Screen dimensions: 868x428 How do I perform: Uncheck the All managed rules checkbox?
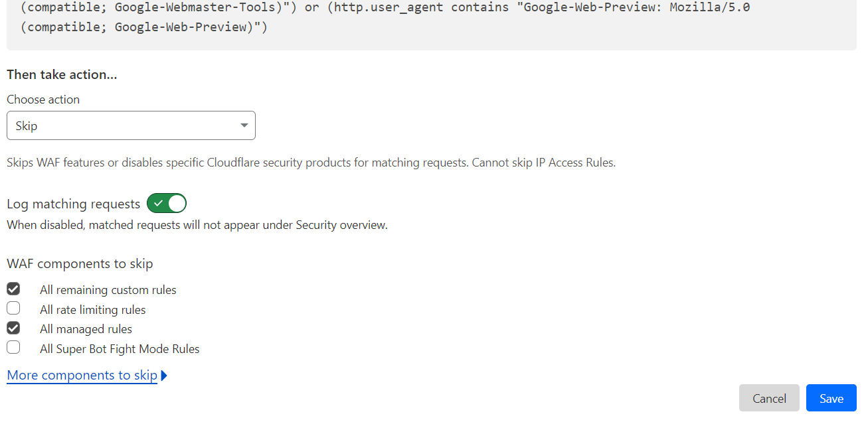coord(13,328)
